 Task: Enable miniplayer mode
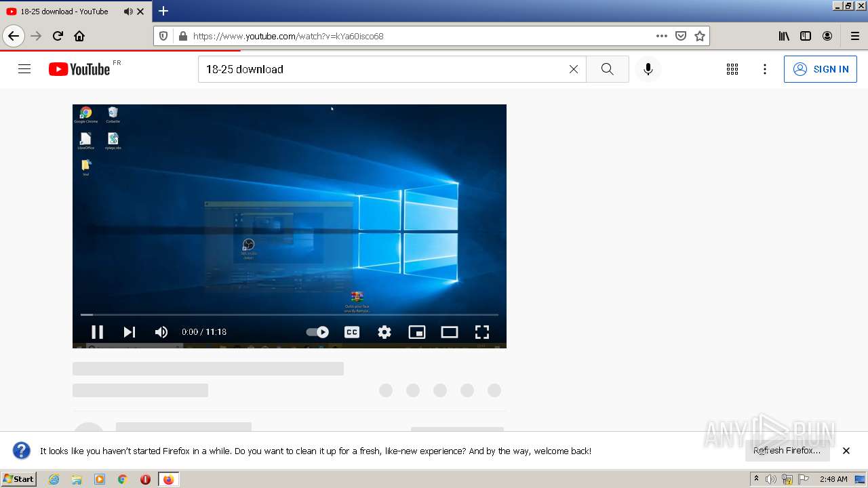pos(417,332)
